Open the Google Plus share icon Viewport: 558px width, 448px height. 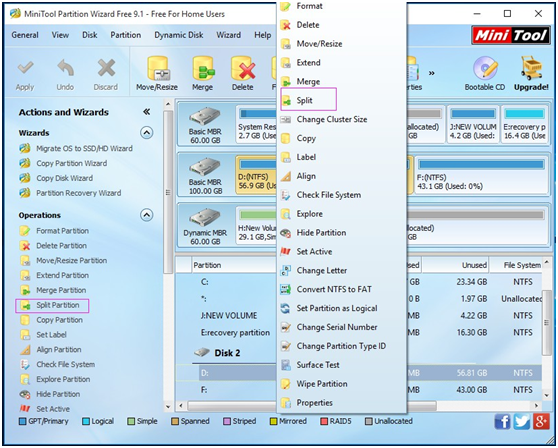point(541,422)
